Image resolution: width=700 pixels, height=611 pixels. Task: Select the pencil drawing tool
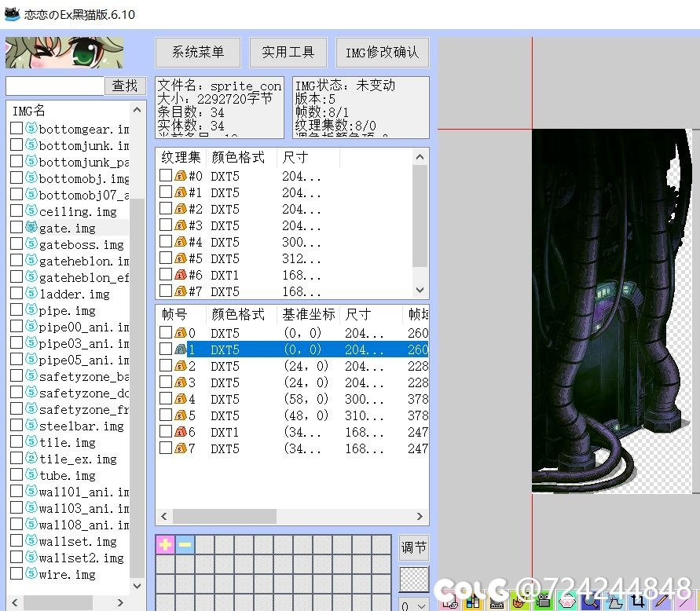[662, 601]
